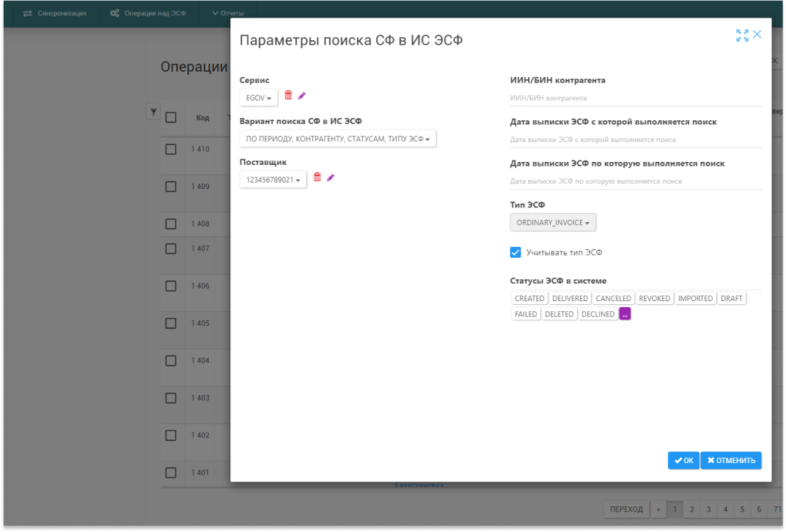Select the CANCELED status tag
This screenshot has height=532, width=786.
(x=613, y=298)
